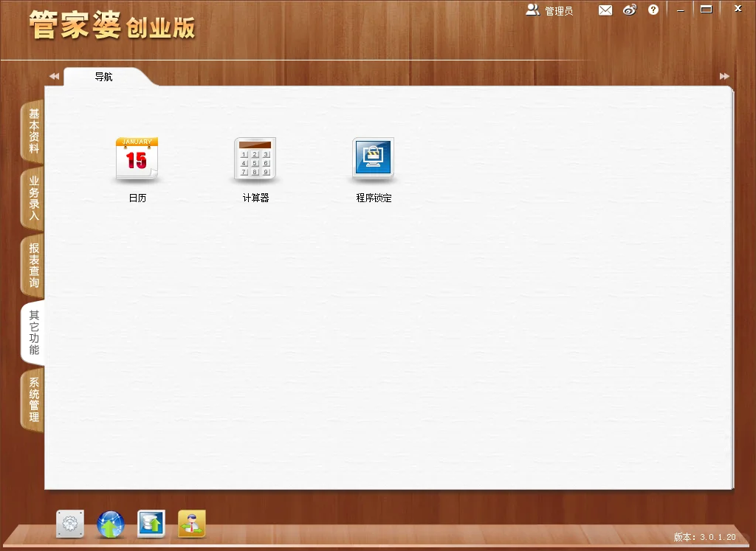
Task: Switch to the 业务录入 side tab
Action: tap(33, 198)
